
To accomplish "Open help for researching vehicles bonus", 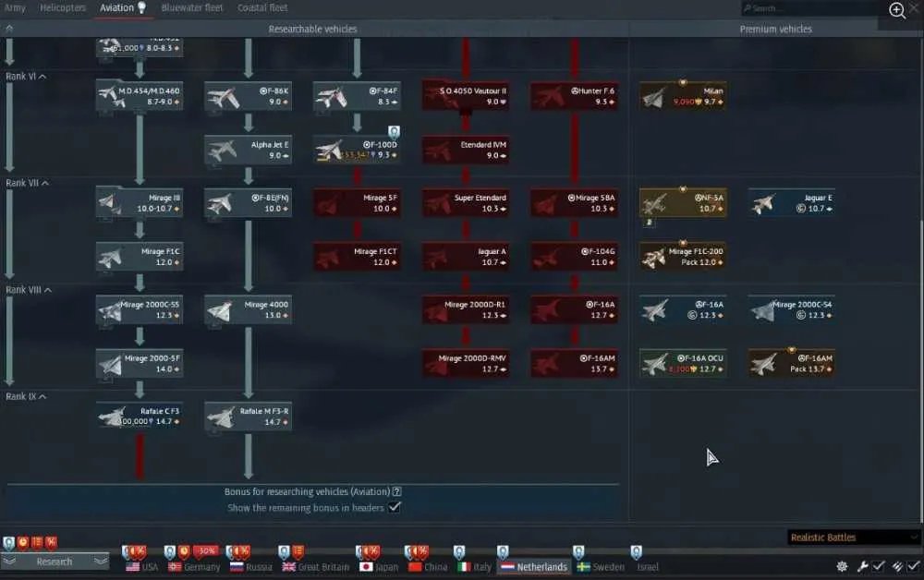I will point(397,491).
